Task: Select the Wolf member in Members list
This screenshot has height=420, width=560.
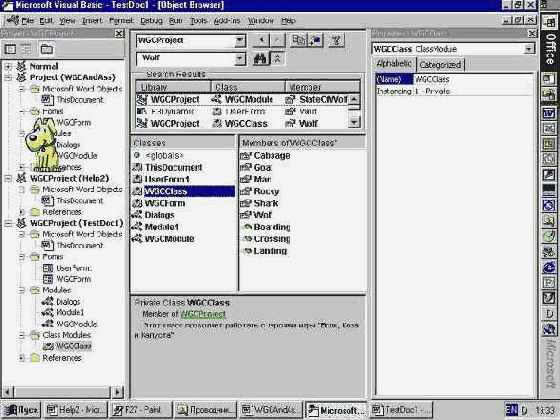Action: coord(262,215)
